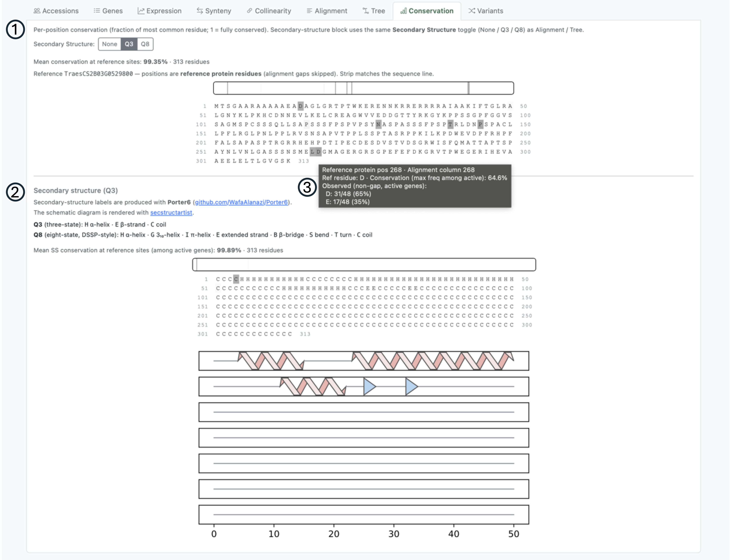730x560 pixels.
Task: Click the first helix schematic row
Action: coord(364,361)
